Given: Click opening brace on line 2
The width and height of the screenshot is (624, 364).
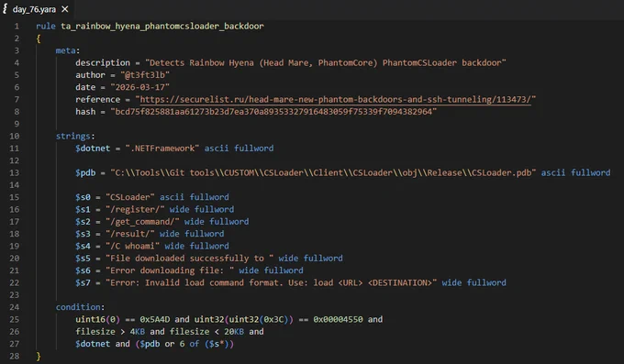Looking at the screenshot, I should (39, 39).
